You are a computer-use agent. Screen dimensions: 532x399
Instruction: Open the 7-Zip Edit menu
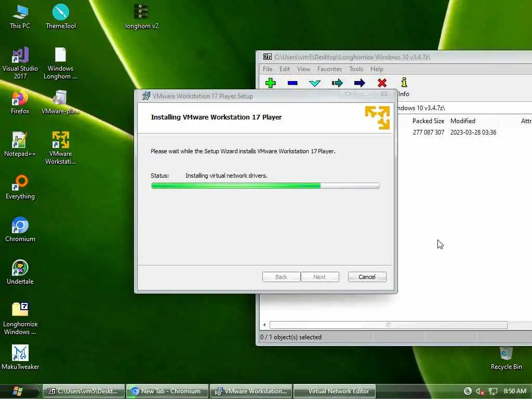pyautogui.click(x=284, y=69)
